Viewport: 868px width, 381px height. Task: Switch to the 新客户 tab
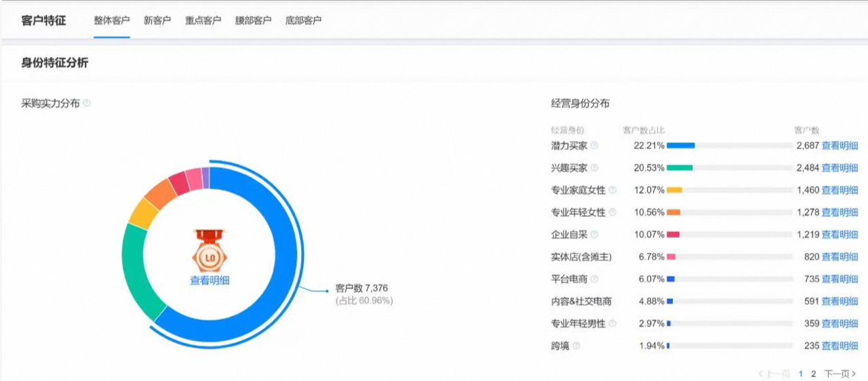coord(157,20)
